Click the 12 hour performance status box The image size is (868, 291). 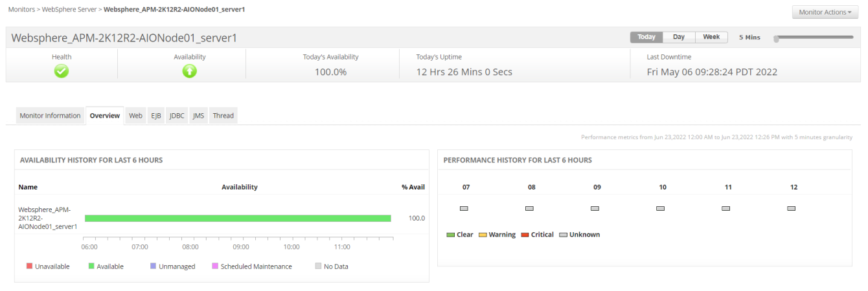pyautogui.click(x=791, y=209)
